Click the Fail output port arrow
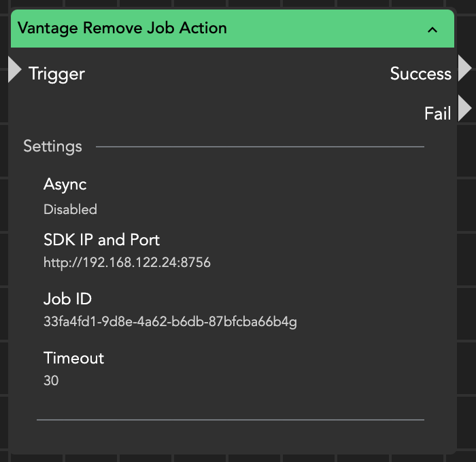The height and width of the screenshot is (462, 476). click(465, 109)
